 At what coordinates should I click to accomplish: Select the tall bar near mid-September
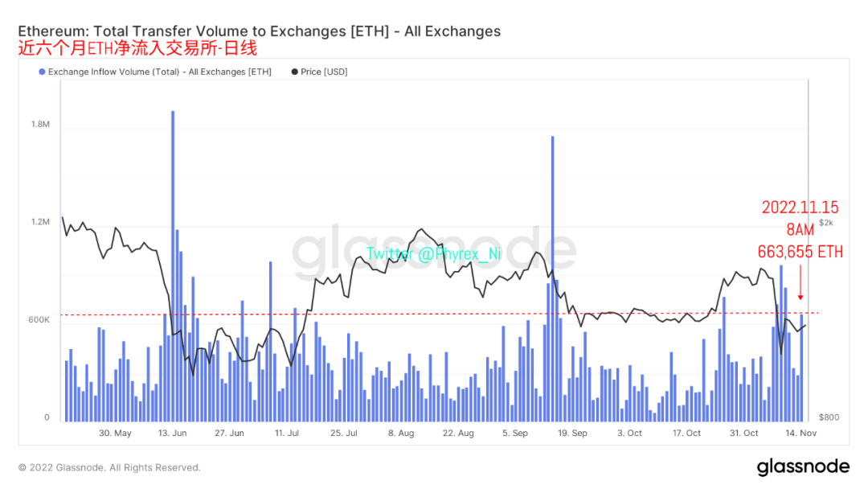pyautogui.click(x=553, y=277)
